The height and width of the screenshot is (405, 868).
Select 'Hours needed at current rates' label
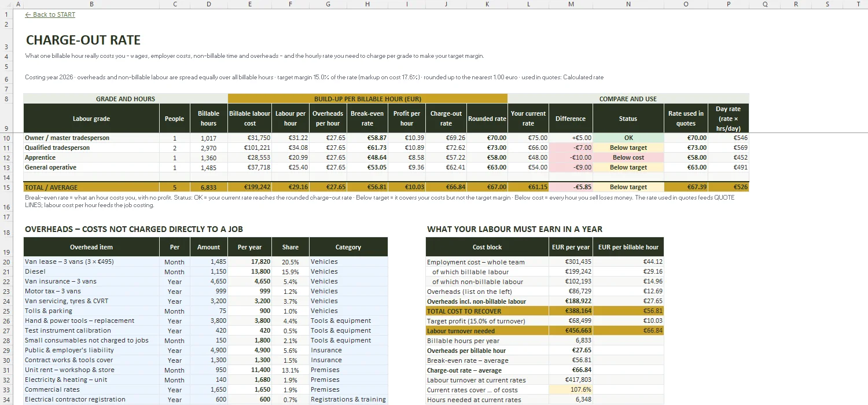pyautogui.click(x=487, y=399)
